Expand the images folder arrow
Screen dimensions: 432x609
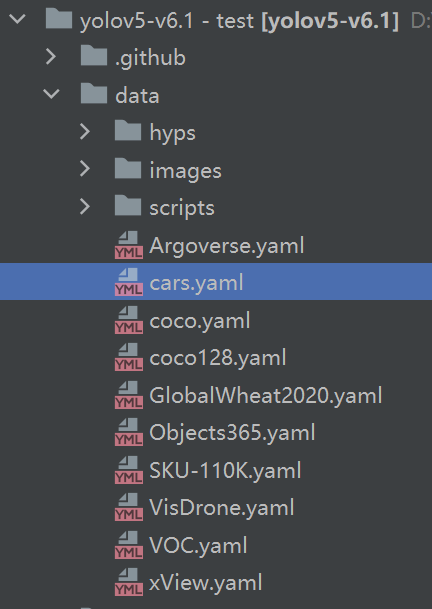(85, 169)
